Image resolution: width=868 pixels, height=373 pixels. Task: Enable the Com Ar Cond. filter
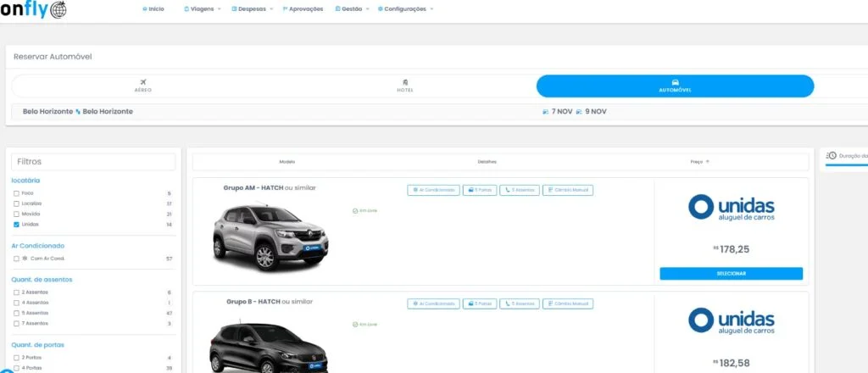coord(16,259)
